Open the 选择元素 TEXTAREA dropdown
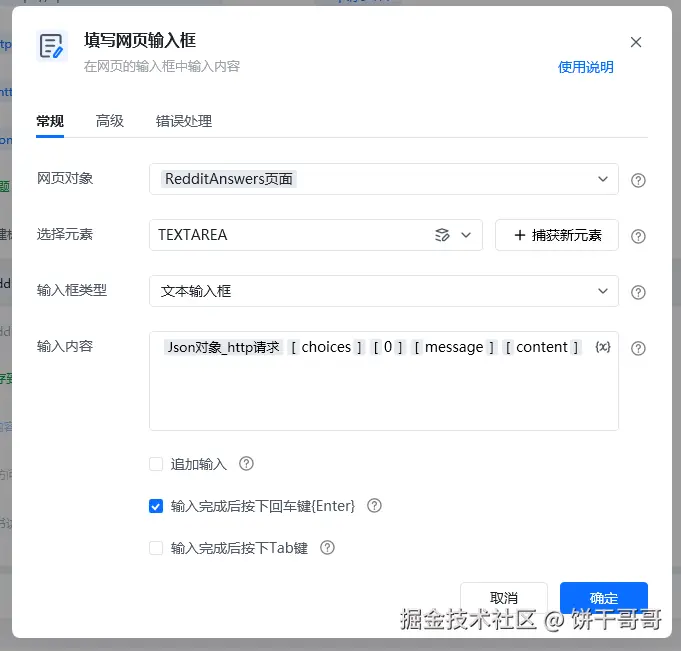 click(x=466, y=235)
